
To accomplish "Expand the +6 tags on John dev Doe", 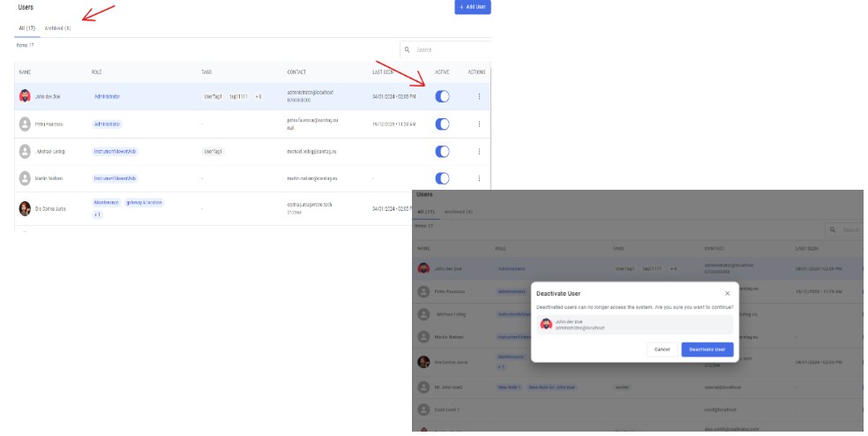I will [x=258, y=96].
